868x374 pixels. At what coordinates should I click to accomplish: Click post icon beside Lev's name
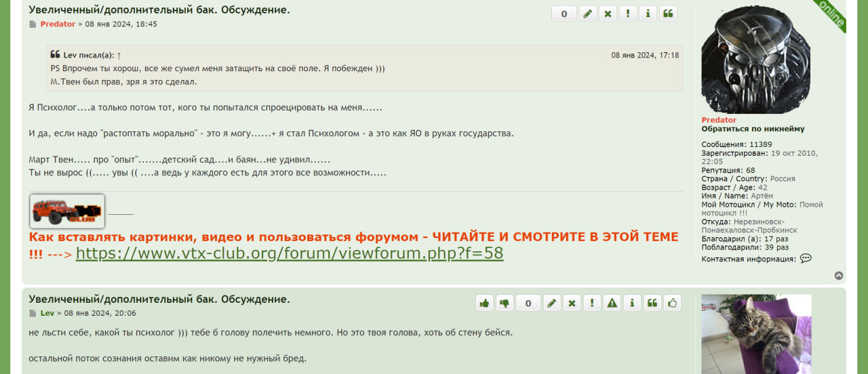(x=33, y=314)
